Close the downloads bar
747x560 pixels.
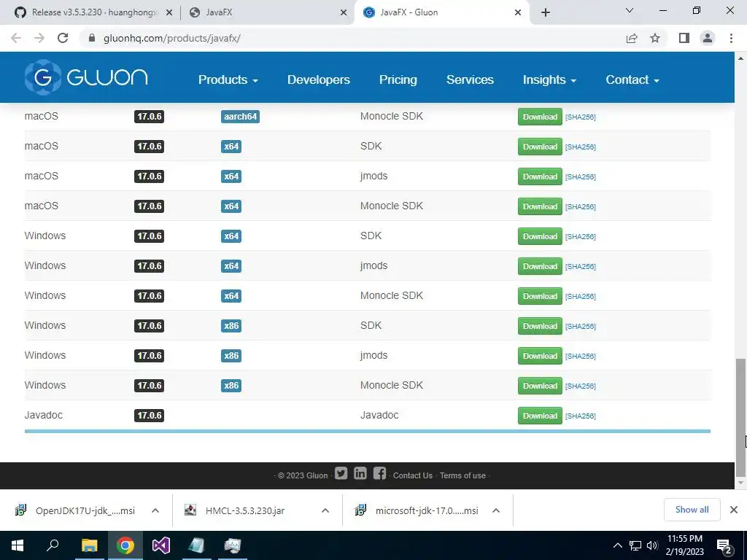pos(734,510)
